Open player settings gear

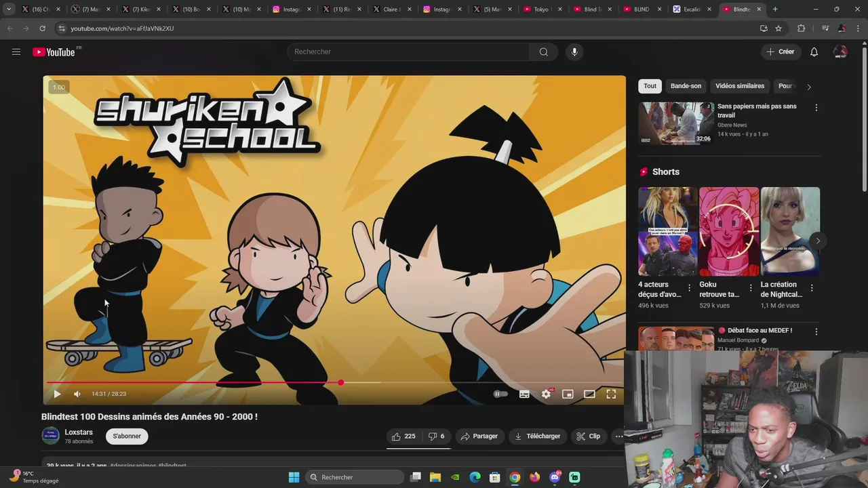(546, 394)
